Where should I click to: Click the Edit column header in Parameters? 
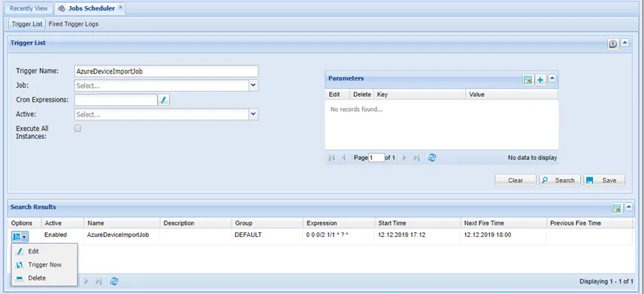coord(337,95)
